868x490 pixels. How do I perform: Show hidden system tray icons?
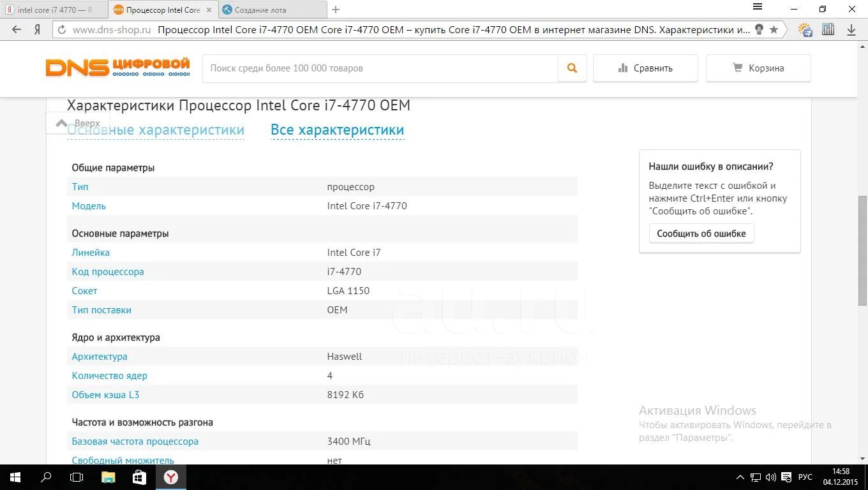coord(740,477)
